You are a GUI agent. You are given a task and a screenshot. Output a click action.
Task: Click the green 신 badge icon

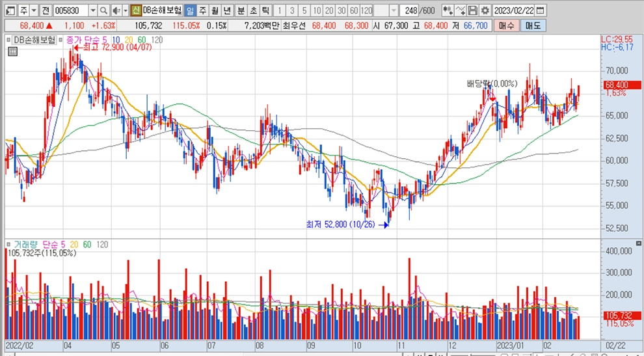coord(135,11)
